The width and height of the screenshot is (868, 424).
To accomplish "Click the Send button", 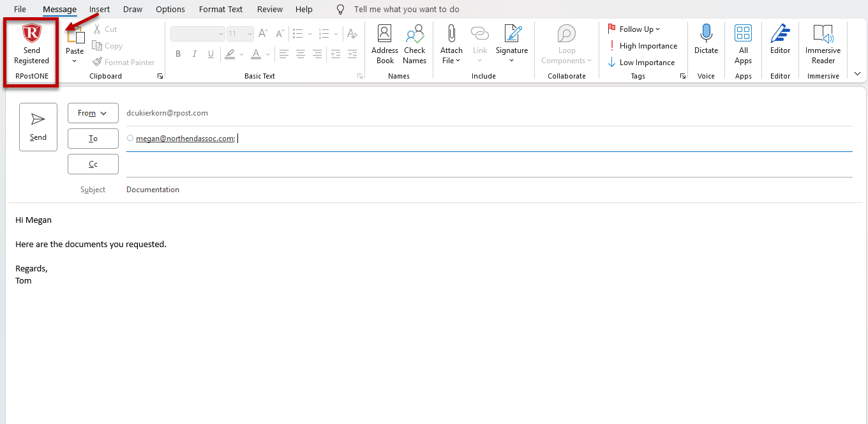I will tap(38, 127).
